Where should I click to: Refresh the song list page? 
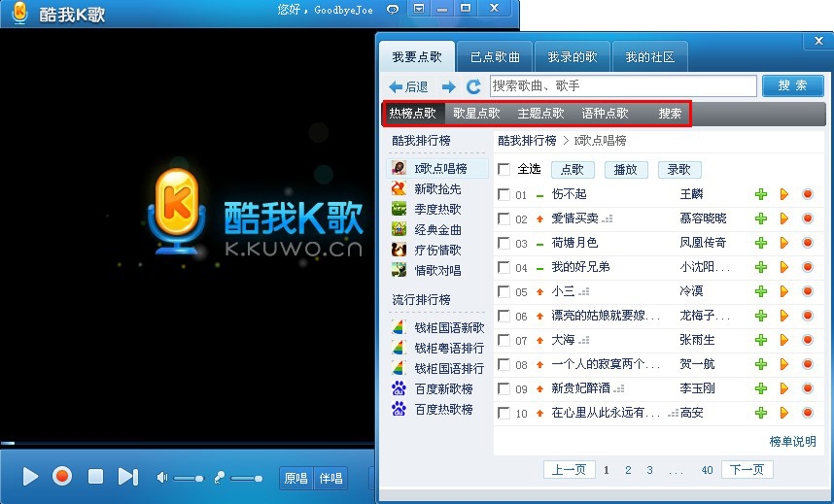click(x=473, y=86)
